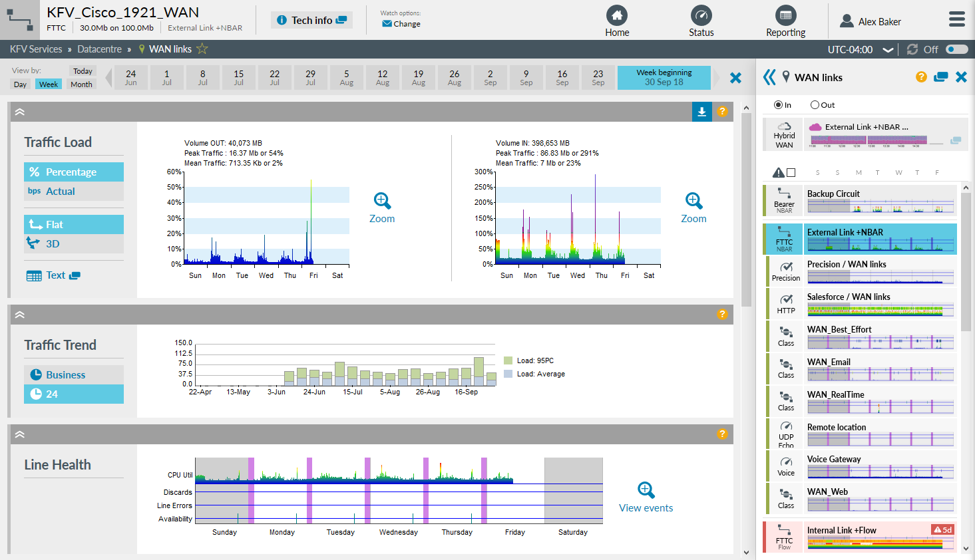The width and height of the screenshot is (975, 560).
Task: Click the Hybrid WAN cloud icon
Action: 785,126
